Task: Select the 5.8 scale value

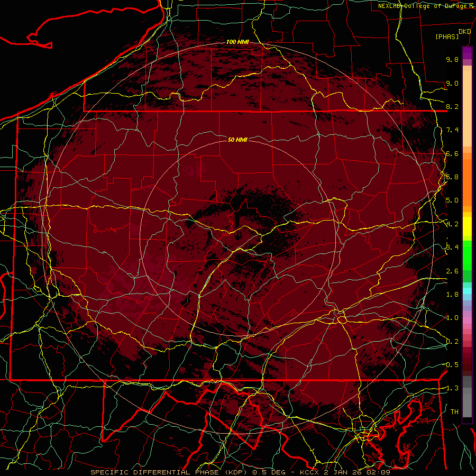Action: click(452, 177)
